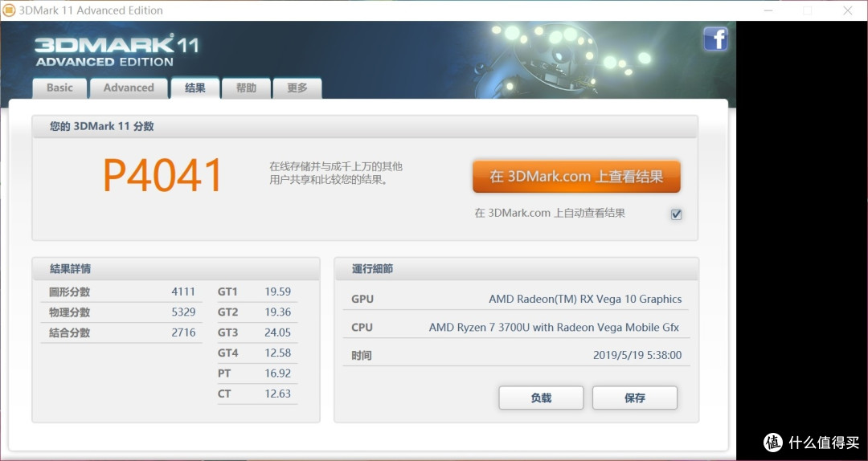Switch to the Basic tab

pos(59,88)
